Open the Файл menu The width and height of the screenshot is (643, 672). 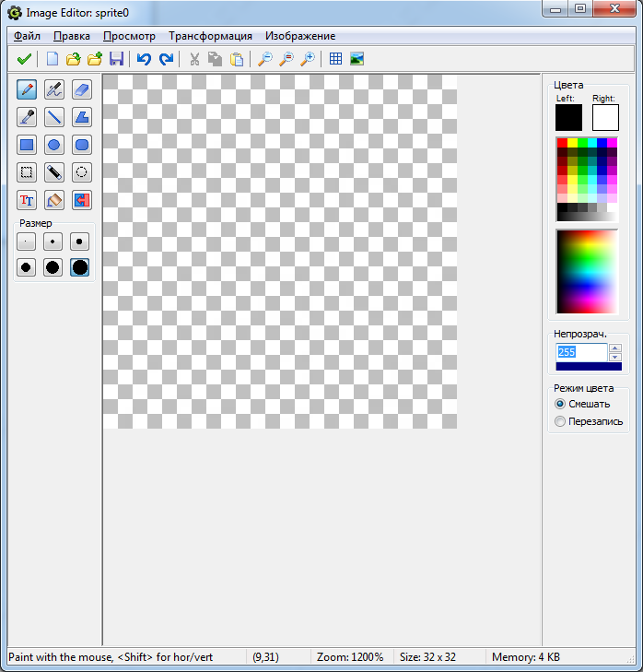27,36
